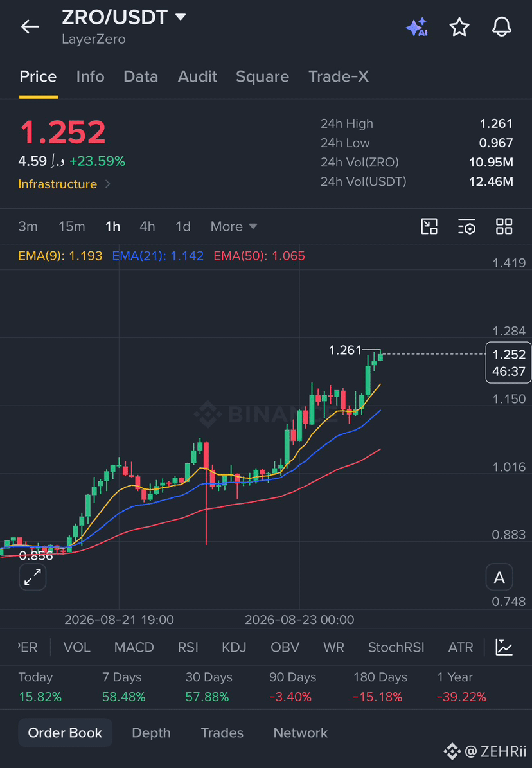This screenshot has height=768, width=532.
Task: Switch to the Data tab
Action: tap(141, 76)
